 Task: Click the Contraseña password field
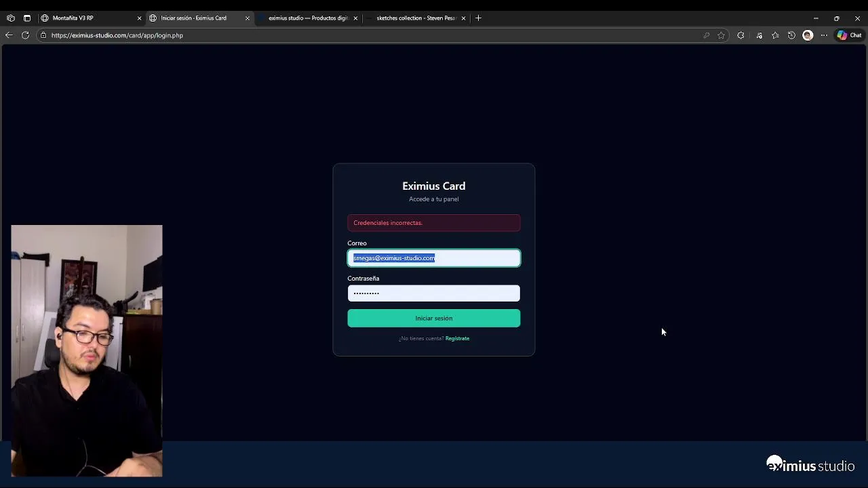click(434, 293)
